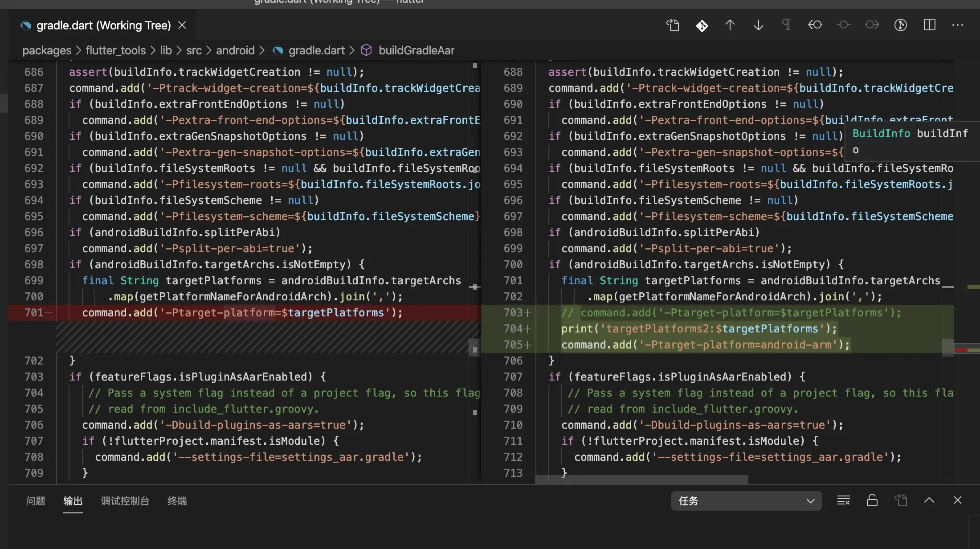
Task: Toggle the output scroll lock icon
Action: point(872,500)
